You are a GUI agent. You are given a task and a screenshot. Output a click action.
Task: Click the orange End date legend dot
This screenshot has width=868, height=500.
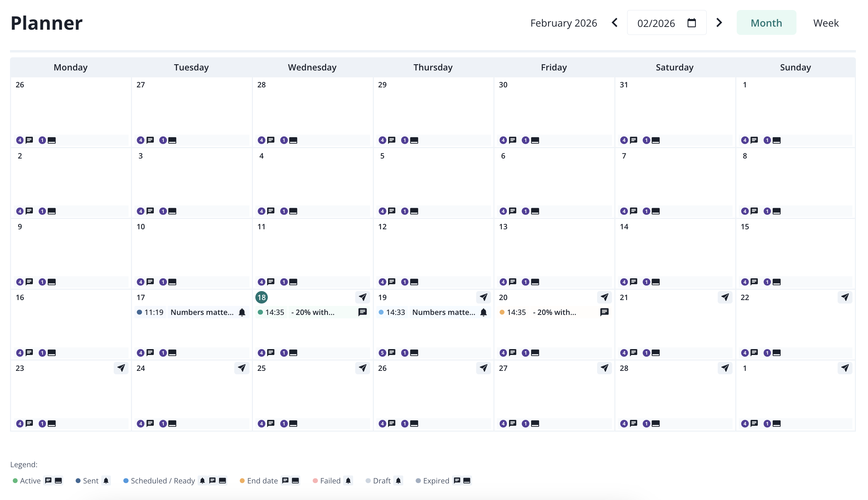point(242,481)
